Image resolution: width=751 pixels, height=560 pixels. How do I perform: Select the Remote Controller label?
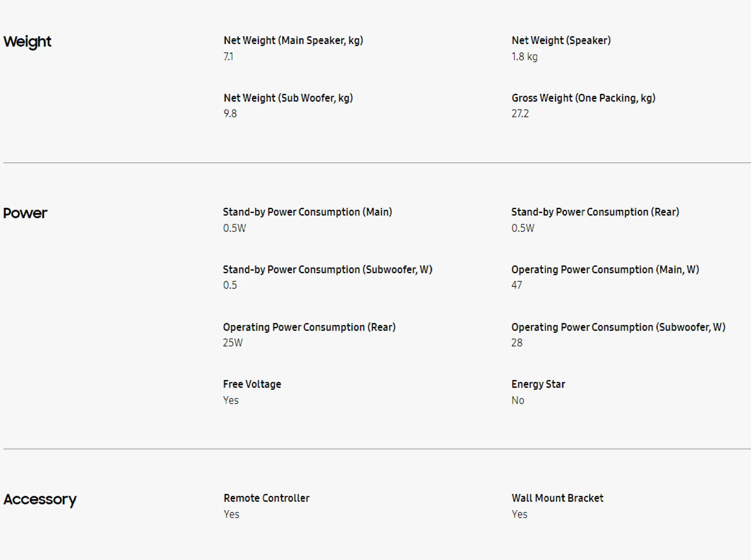pyautogui.click(x=266, y=499)
